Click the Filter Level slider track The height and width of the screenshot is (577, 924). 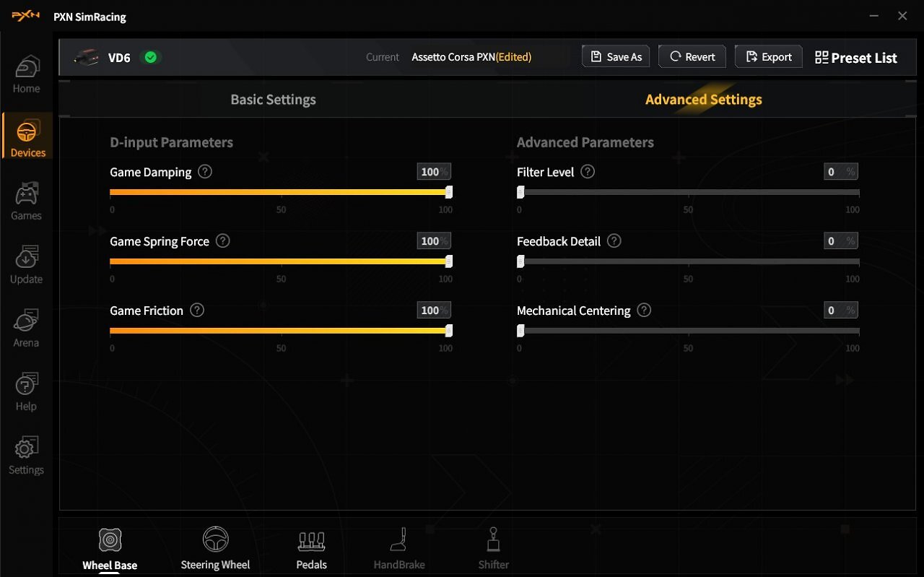[x=688, y=192]
